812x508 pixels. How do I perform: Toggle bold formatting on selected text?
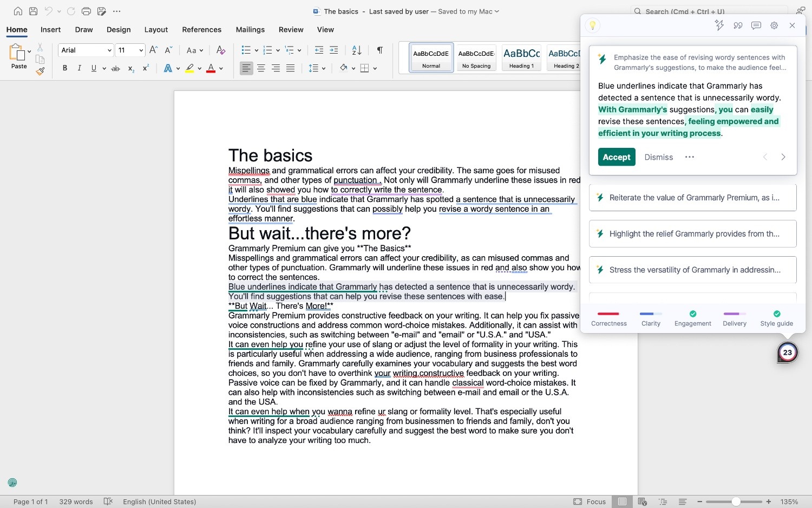click(x=64, y=68)
